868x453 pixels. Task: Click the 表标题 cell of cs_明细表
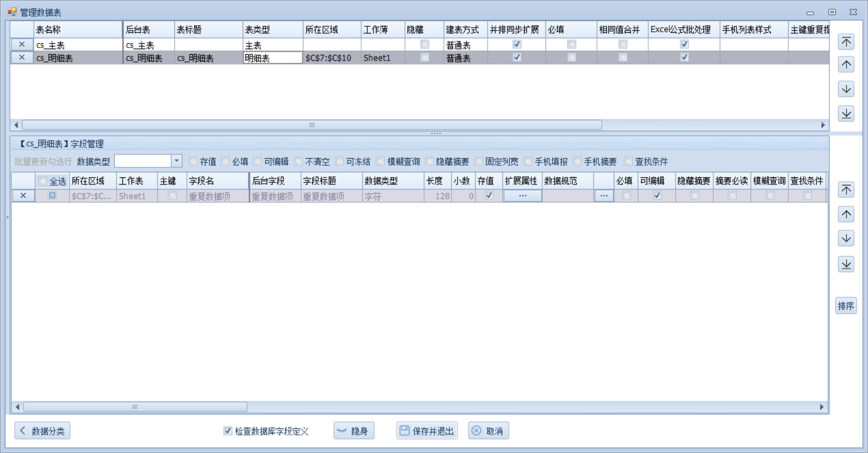click(208, 58)
